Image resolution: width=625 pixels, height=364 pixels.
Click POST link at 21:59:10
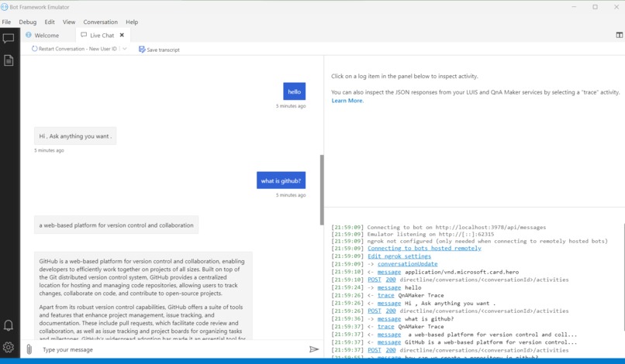pos(375,280)
